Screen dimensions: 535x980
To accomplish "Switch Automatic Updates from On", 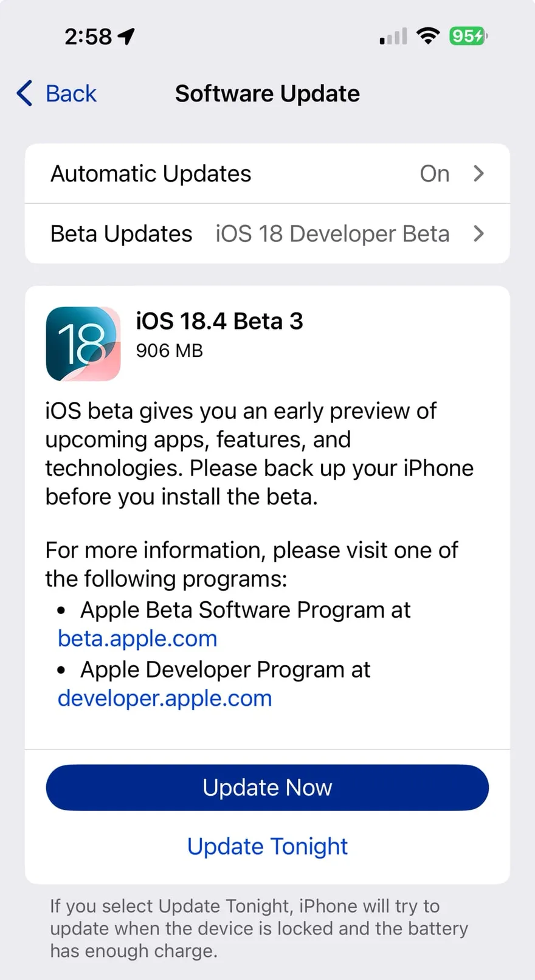I will pyautogui.click(x=434, y=173).
